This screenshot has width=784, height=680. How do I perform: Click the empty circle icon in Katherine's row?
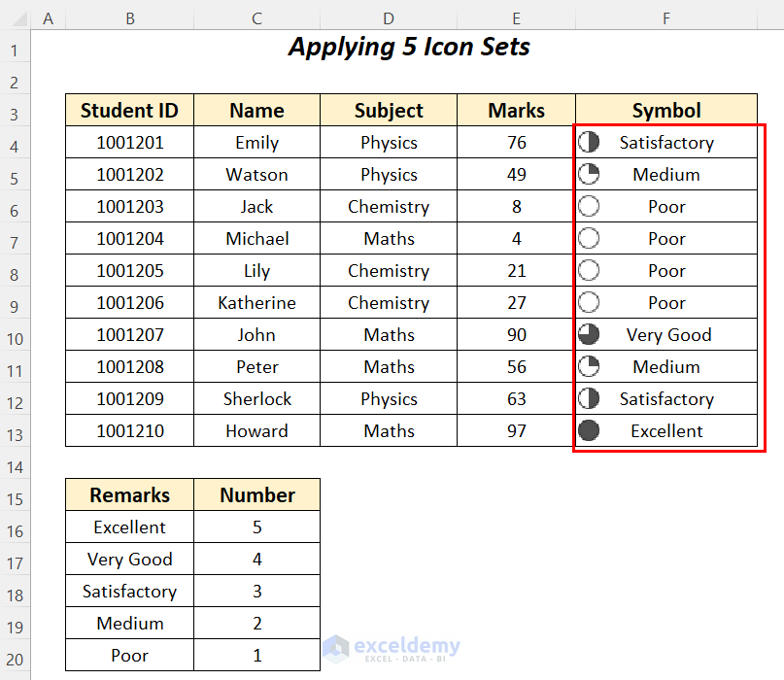pos(589,303)
